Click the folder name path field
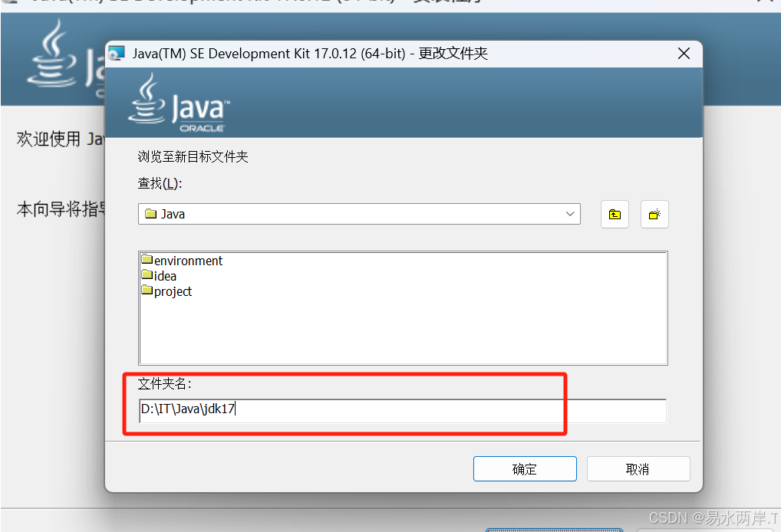The height and width of the screenshot is (532, 781). [x=403, y=409]
